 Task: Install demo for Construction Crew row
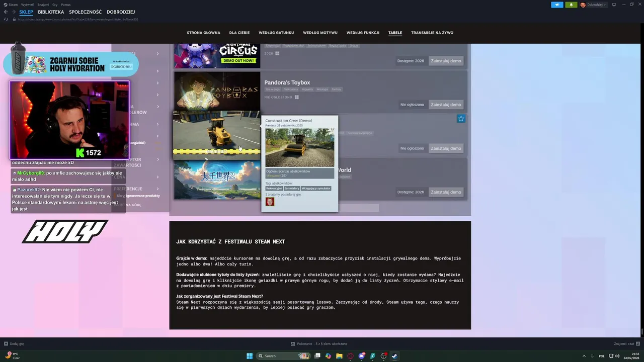[x=446, y=148]
